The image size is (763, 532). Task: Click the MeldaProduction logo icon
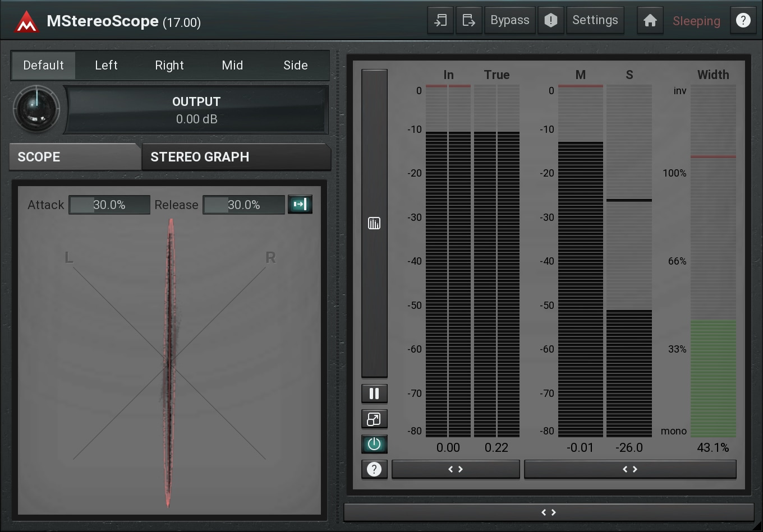click(x=26, y=21)
